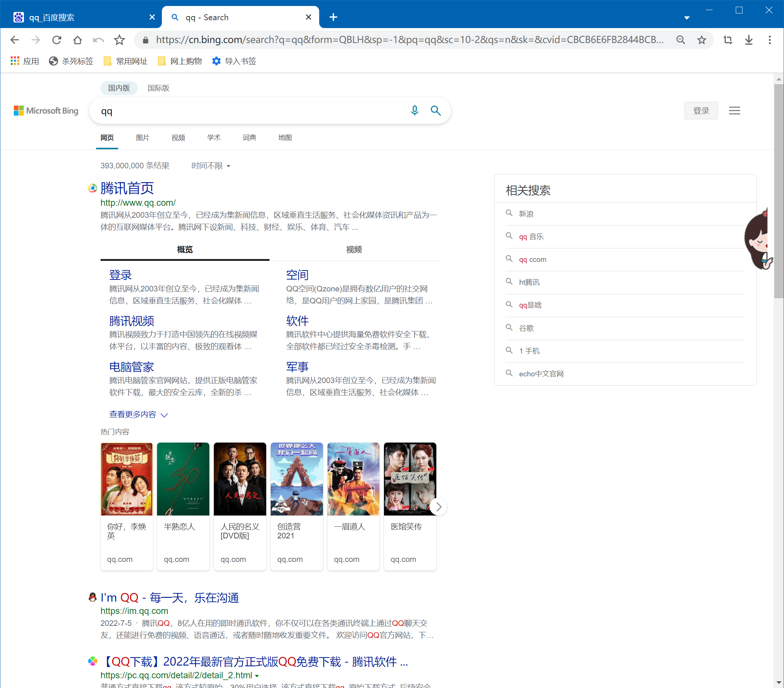Click the carousel next arrow in 热门内容
784x688 pixels.
(439, 507)
